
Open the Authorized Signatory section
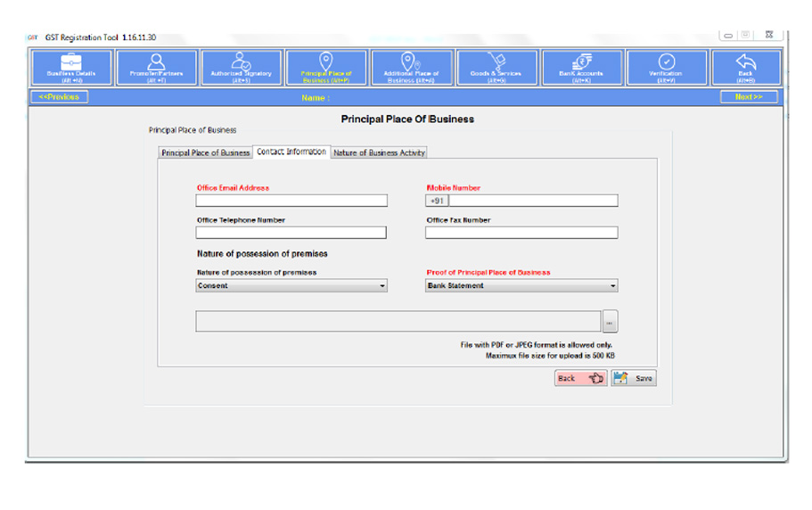coord(242,68)
